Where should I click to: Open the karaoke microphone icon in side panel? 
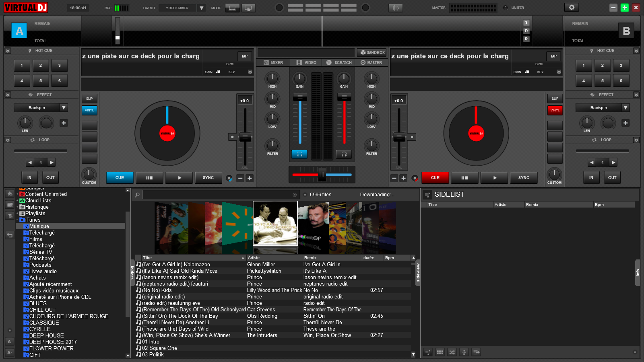pyautogui.click(x=464, y=352)
